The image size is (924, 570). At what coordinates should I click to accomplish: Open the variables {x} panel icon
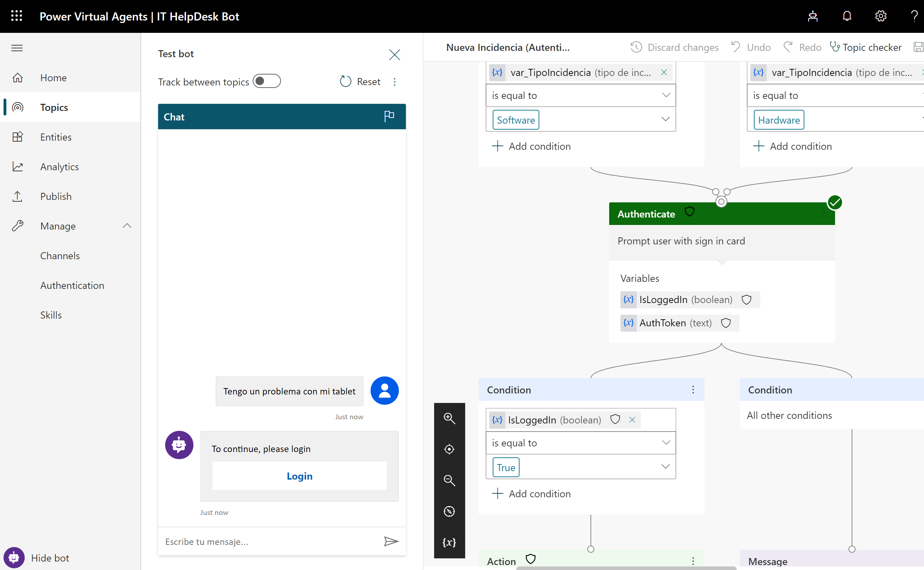[x=449, y=542]
